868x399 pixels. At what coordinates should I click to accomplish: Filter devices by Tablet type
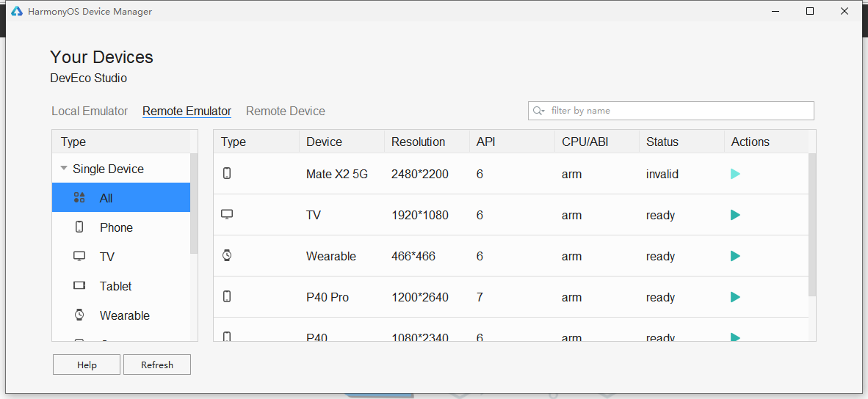point(121,286)
